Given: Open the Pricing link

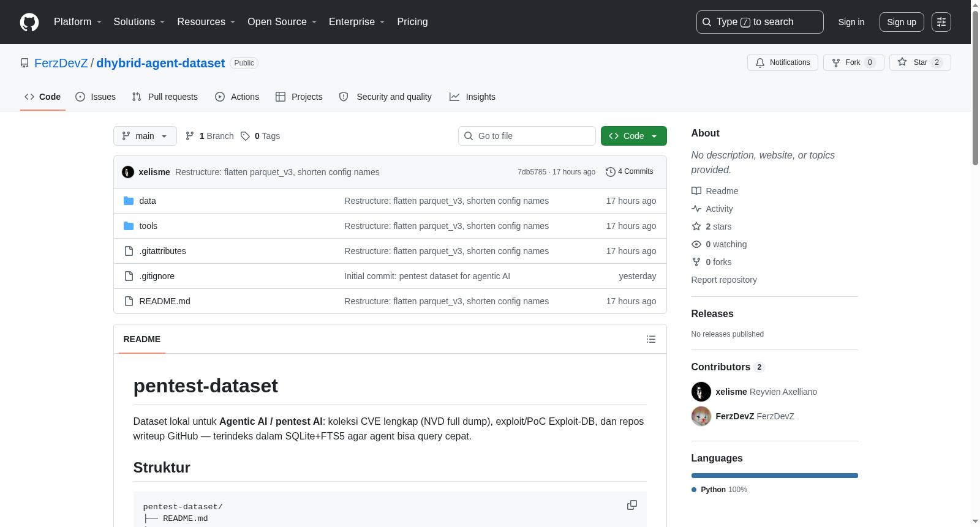Looking at the screenshot, I should [412, 22].
